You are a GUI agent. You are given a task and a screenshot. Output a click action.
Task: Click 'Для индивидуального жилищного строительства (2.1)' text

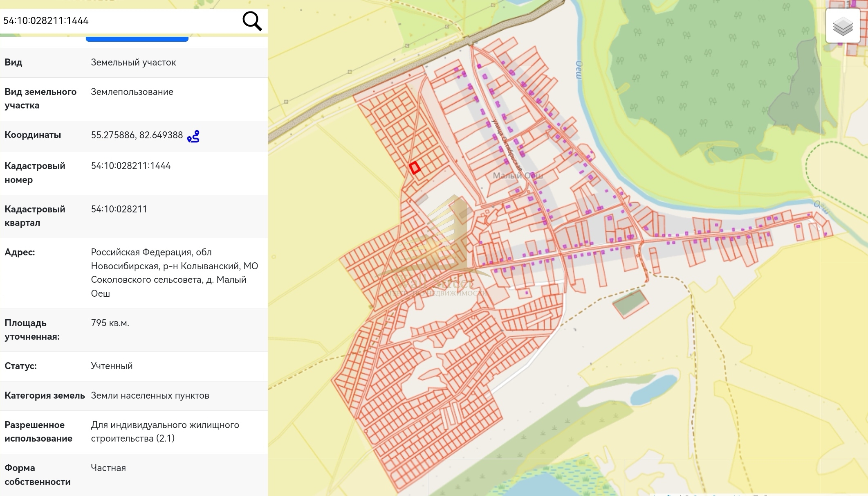pyautogui.click(x=165, y=431)
